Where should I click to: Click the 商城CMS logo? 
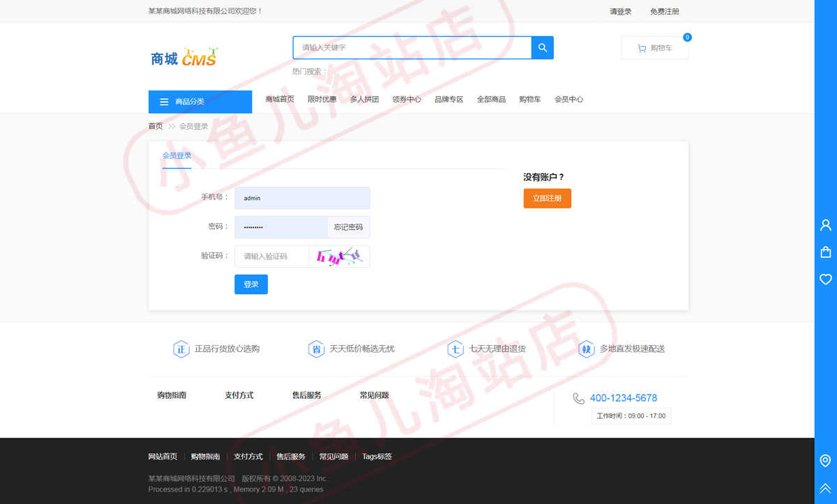point(185,57)
